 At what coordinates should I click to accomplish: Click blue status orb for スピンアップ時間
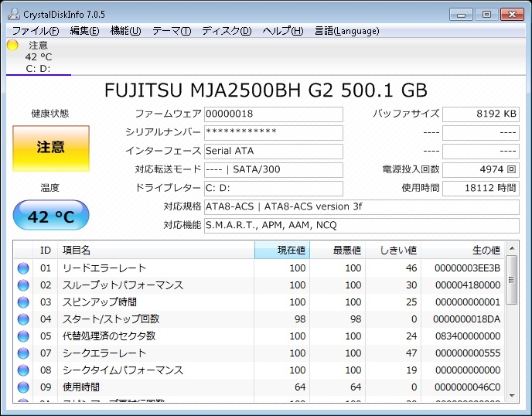click(23, 302)
